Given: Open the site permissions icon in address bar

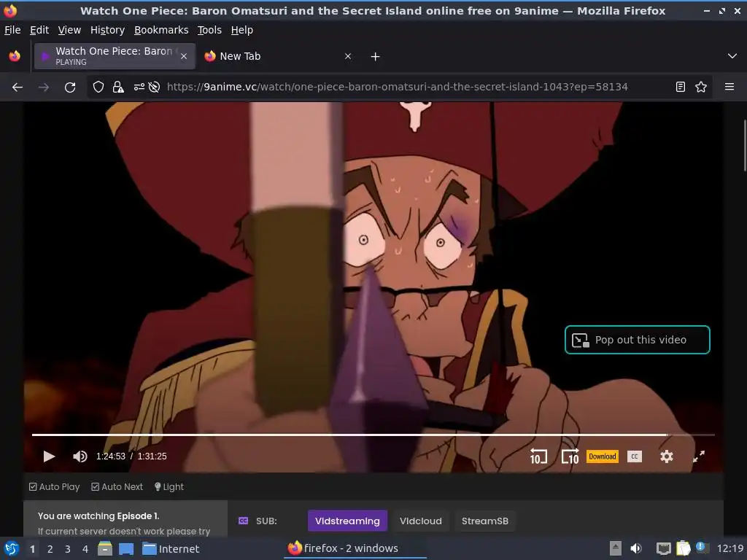Looking at the screenshot, I should (x=139, y=87).
